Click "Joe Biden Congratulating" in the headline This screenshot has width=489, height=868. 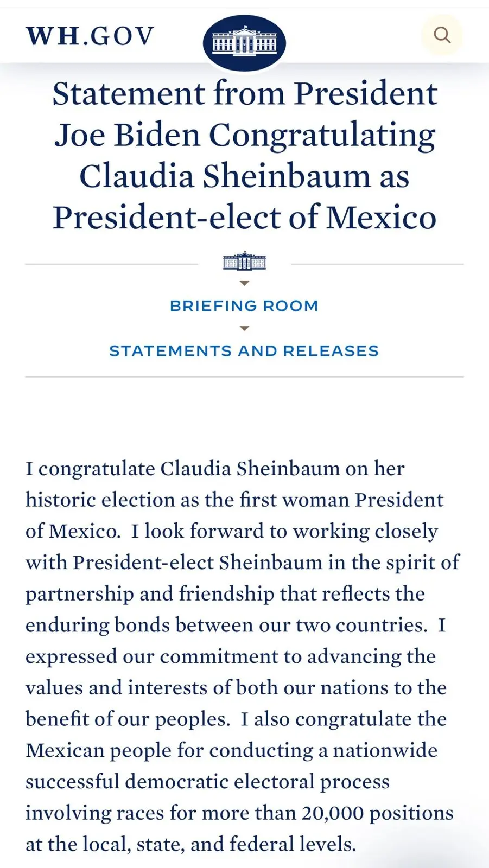click(244, 135)
